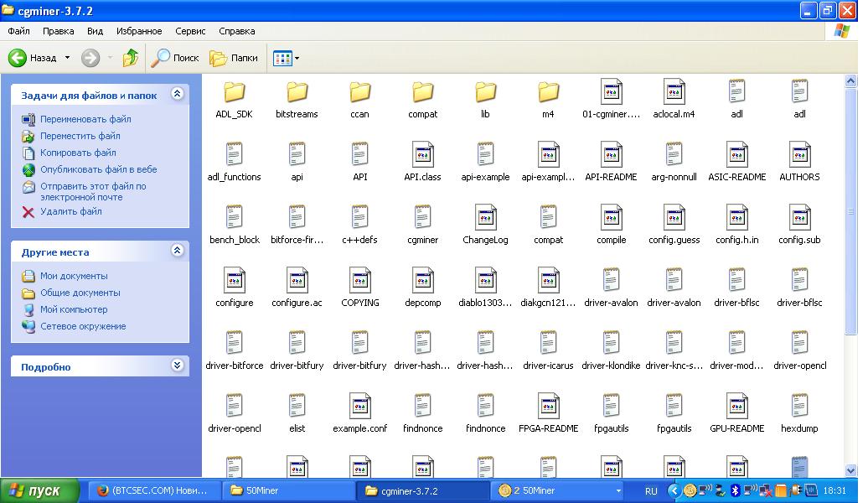Select the ccan folder icon
This screenshot has width=868, height=503.
pos(359,92)
